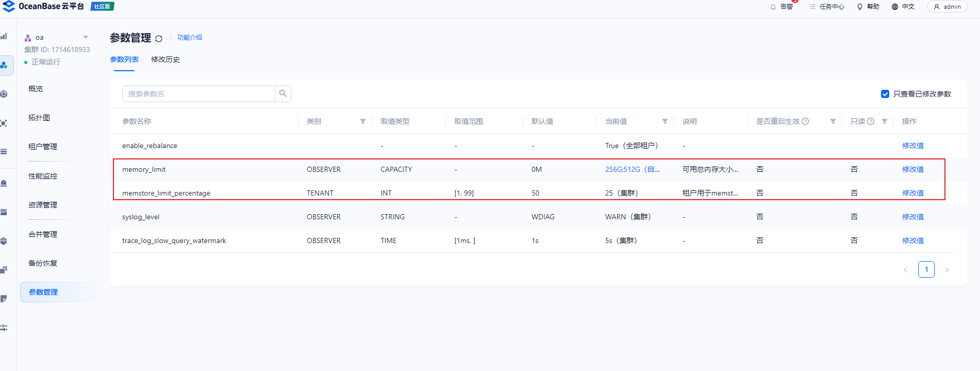The image size is (980, 371).
Task: Select 参数管理 in the side menu
Action: [x=58, y=292]
